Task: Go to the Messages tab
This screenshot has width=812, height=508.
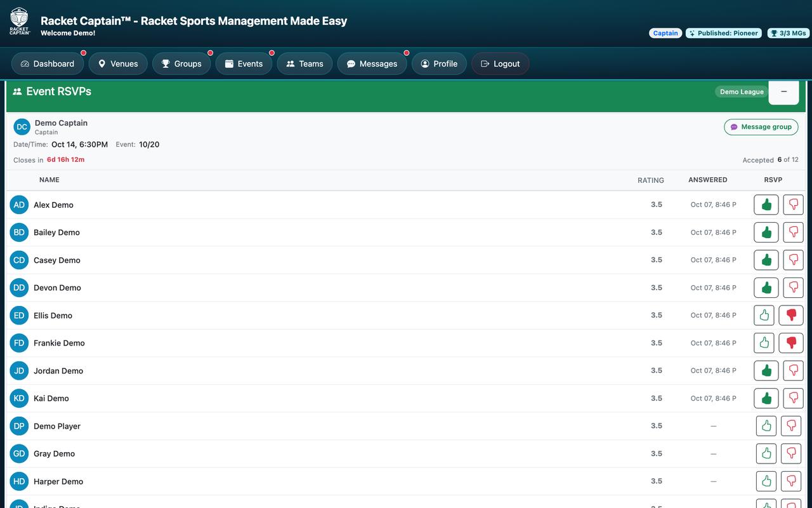Action: [372, 63]
